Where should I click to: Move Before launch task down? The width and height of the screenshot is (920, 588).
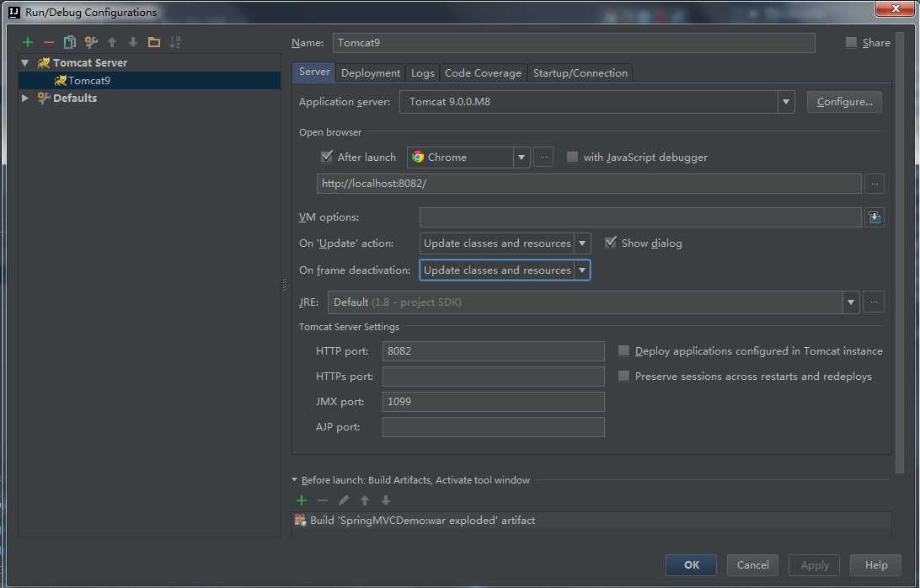point(386,500)
